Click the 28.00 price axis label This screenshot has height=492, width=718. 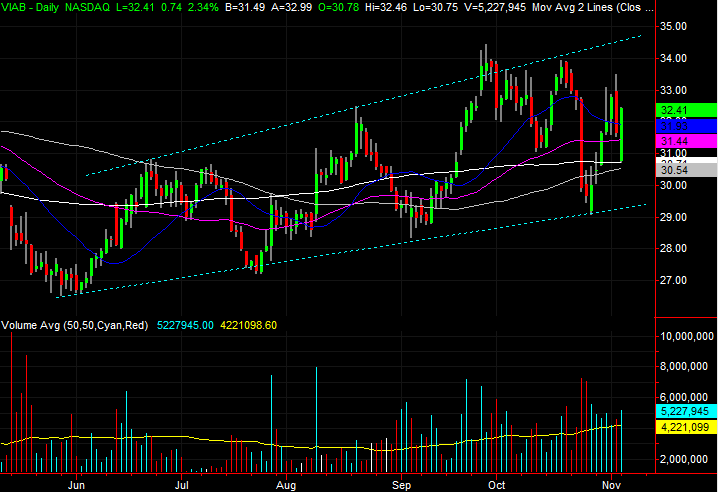pos(673,249)
